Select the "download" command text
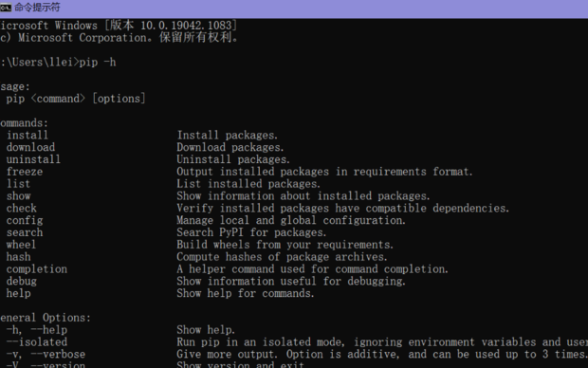The height and width of the screenshot is (368, 588). pos(30,147)
